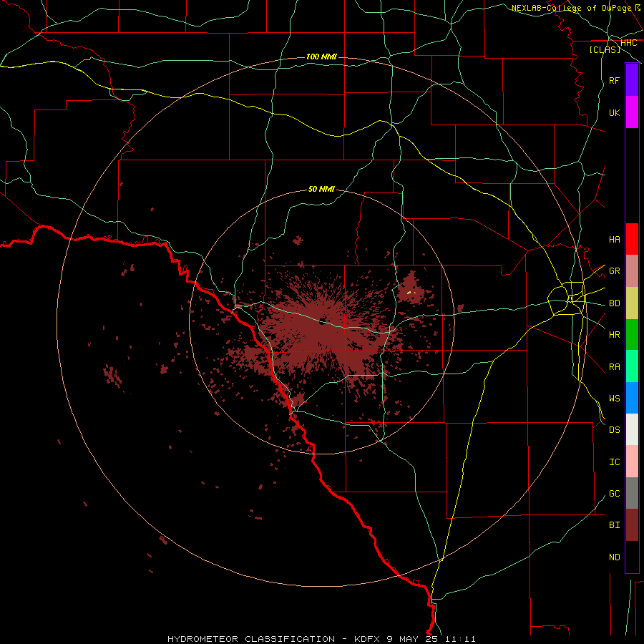Click the 'HR' legend label

pyautogui.click(x=615, y=335)
